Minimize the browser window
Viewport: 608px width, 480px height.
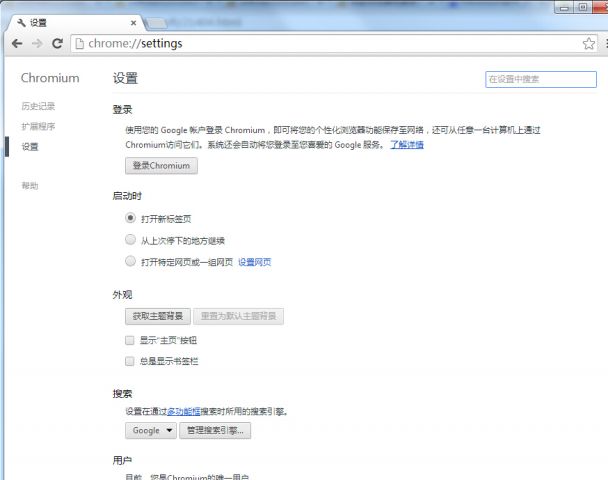tap(565, 7)
